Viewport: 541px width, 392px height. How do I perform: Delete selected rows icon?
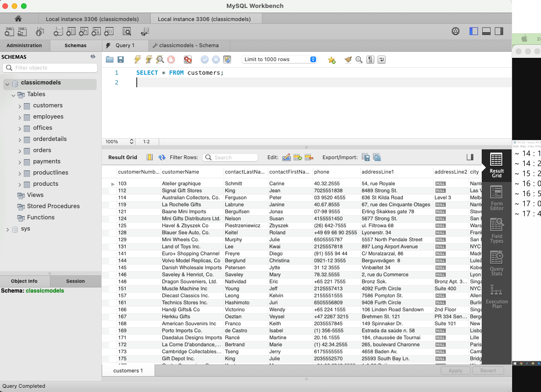click(309, 157)
